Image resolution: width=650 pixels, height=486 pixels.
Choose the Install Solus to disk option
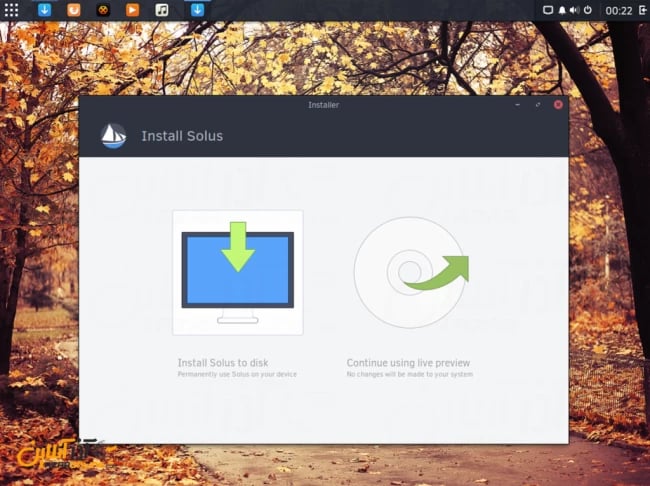[238, 272]
